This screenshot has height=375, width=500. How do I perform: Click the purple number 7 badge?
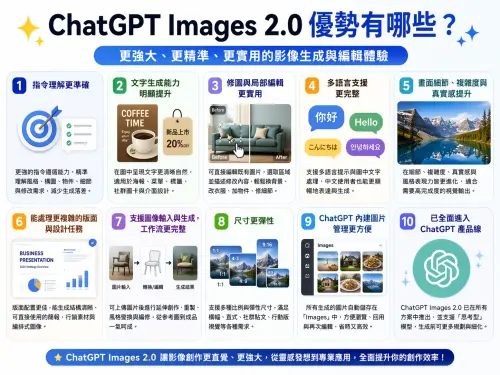click(x=118, y=222)
